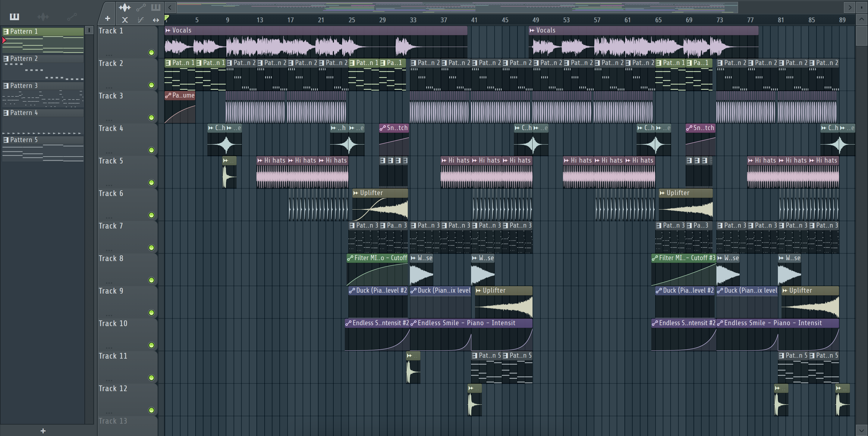
Task: Click the piano icon of Pattern 2
Action: (6, 59)
